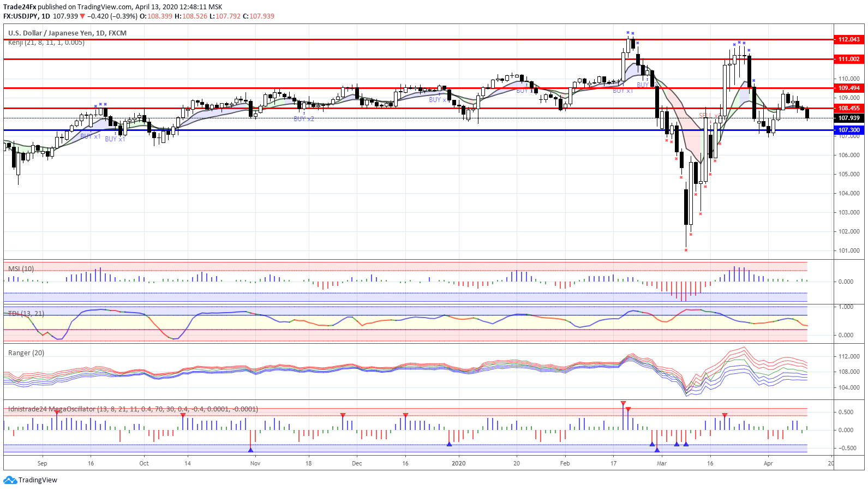
Task: Click the open value O:108.399
Action: click(x=156, y=16)
